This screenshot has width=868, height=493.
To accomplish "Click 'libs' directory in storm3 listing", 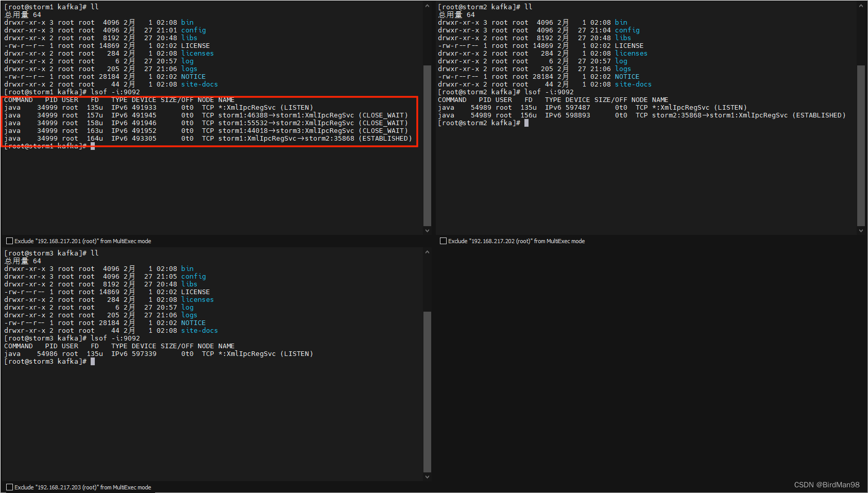I will tap(189, 284).
